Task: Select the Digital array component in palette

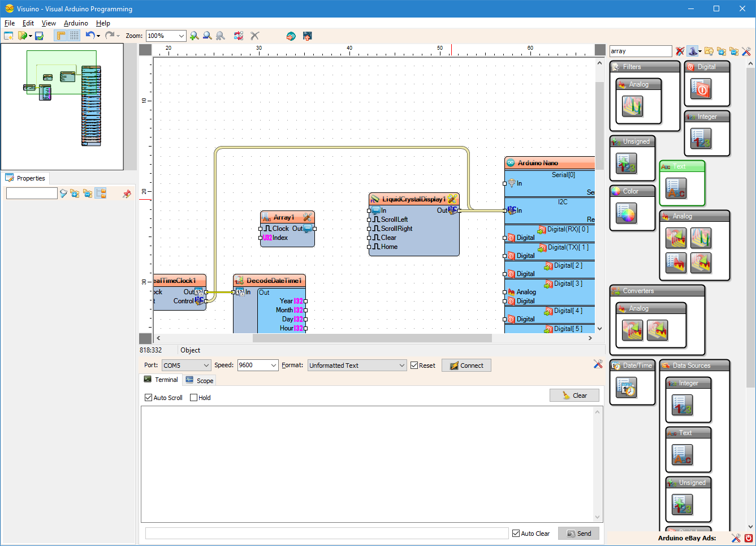Action: [701, 89]
